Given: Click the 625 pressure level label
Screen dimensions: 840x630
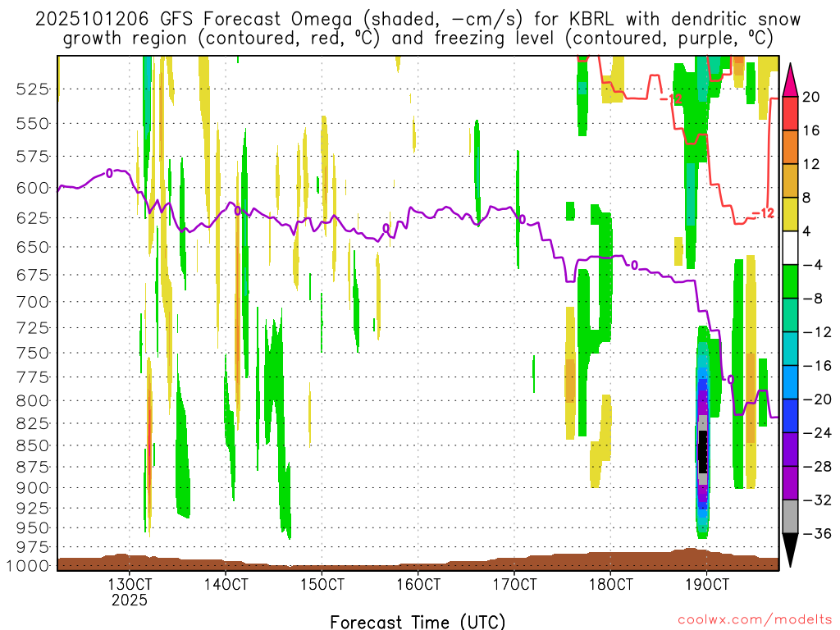Looking at the screenshot, I should tap(33, 218).
